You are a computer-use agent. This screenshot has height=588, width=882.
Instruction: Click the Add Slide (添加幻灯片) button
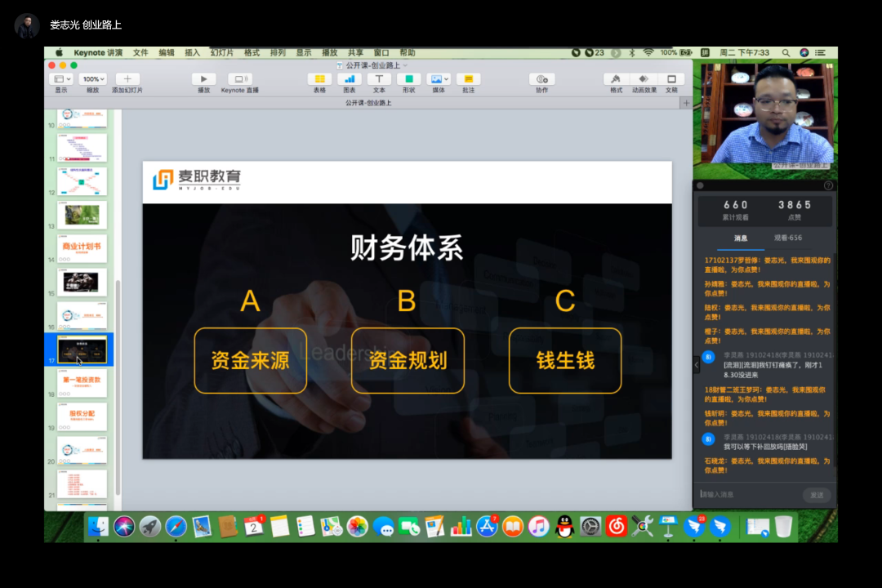[127, 79]
